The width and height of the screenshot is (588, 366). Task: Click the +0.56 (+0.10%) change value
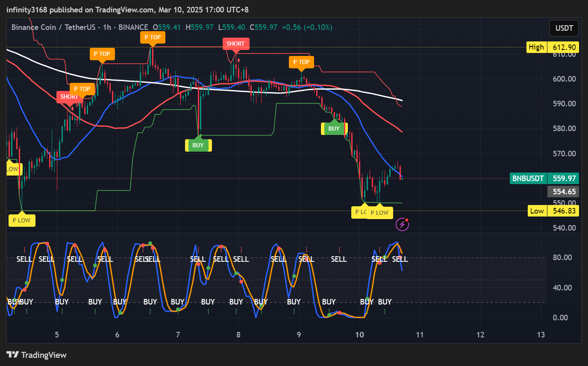click(x=307, y=27)
